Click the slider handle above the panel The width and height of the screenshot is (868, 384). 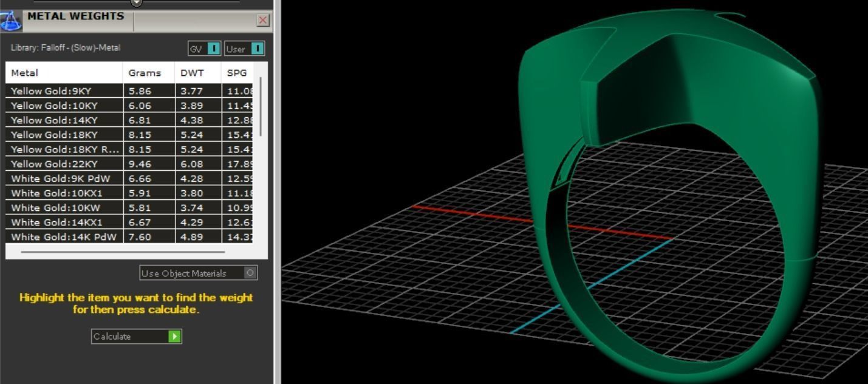[137, 2]
